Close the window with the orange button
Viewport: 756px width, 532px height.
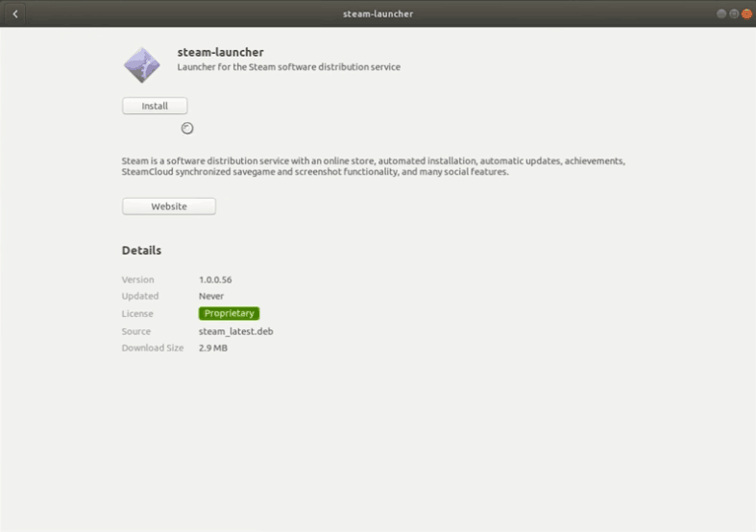point(746,14)
